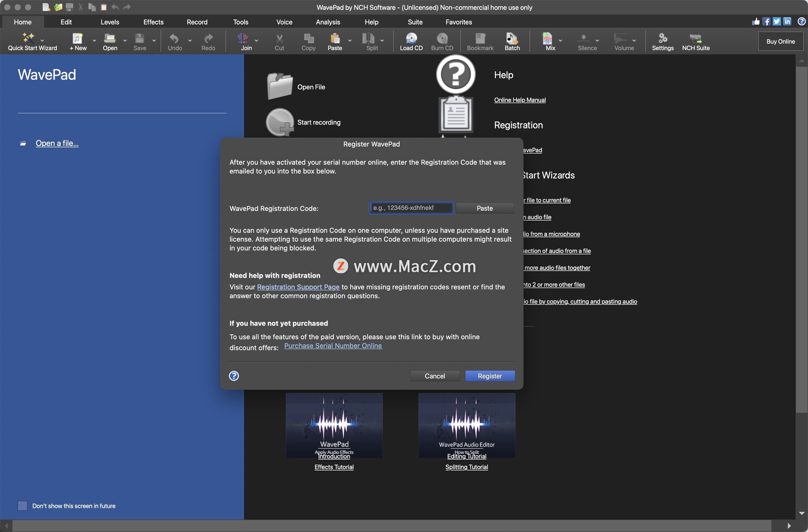Click the Facebook share icon
This screenshot has height=532, width=808.
766,21
